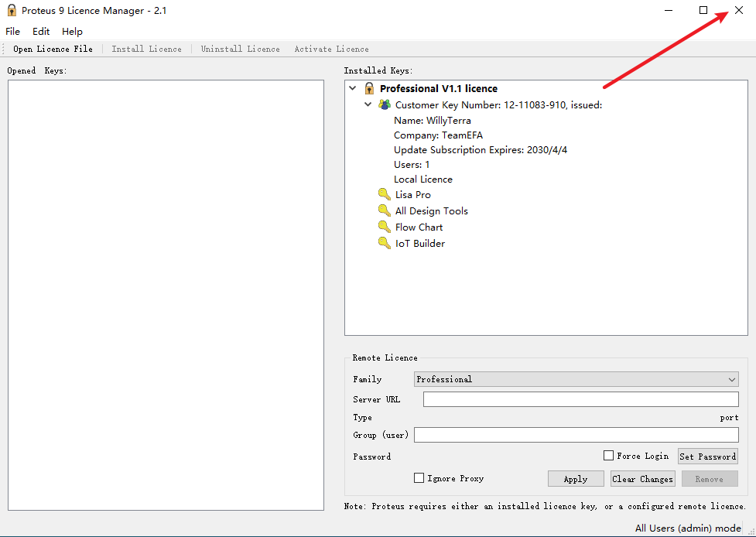Collapse the Professional V1.1 licence node
This screenshot has width=756, height=537.
[x=354, y=88]
